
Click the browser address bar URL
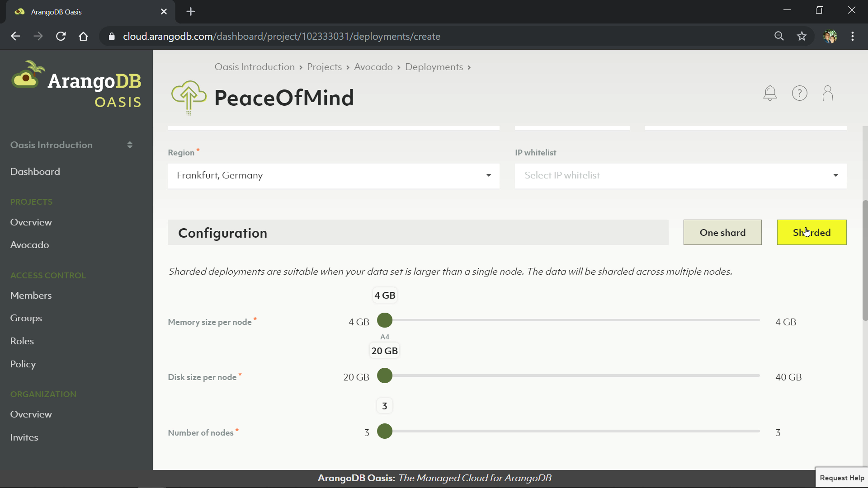[281, 36]
